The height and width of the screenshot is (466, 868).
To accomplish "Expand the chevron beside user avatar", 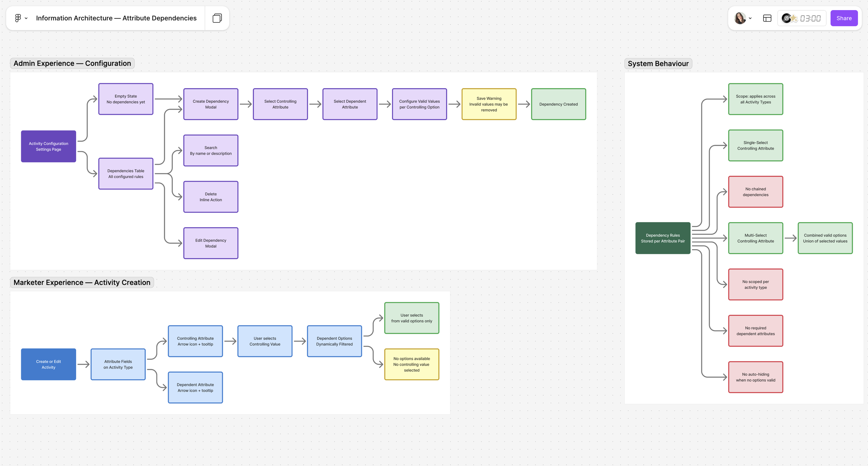I will click(750, 18).
